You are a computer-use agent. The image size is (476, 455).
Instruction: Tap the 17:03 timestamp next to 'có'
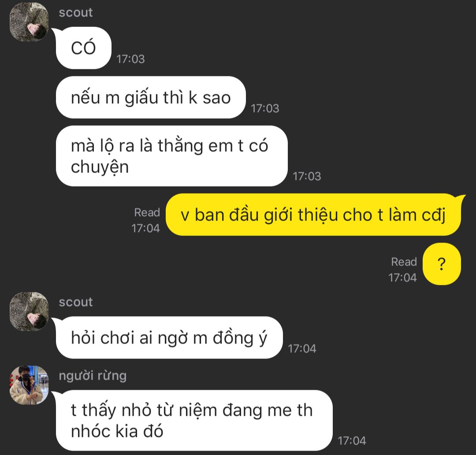[x=130, y=59]
